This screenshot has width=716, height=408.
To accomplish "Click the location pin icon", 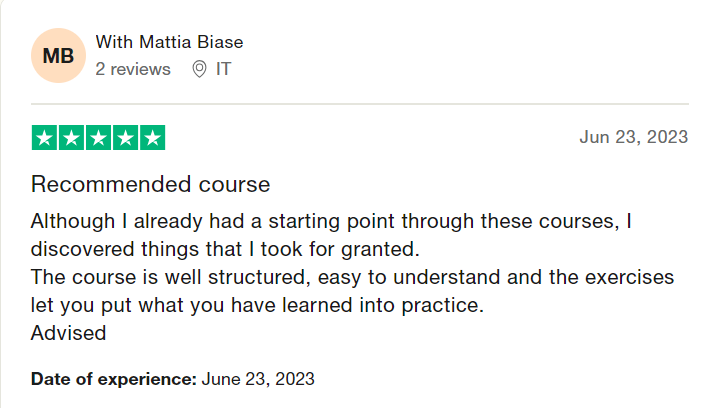I will coord(199,69).
